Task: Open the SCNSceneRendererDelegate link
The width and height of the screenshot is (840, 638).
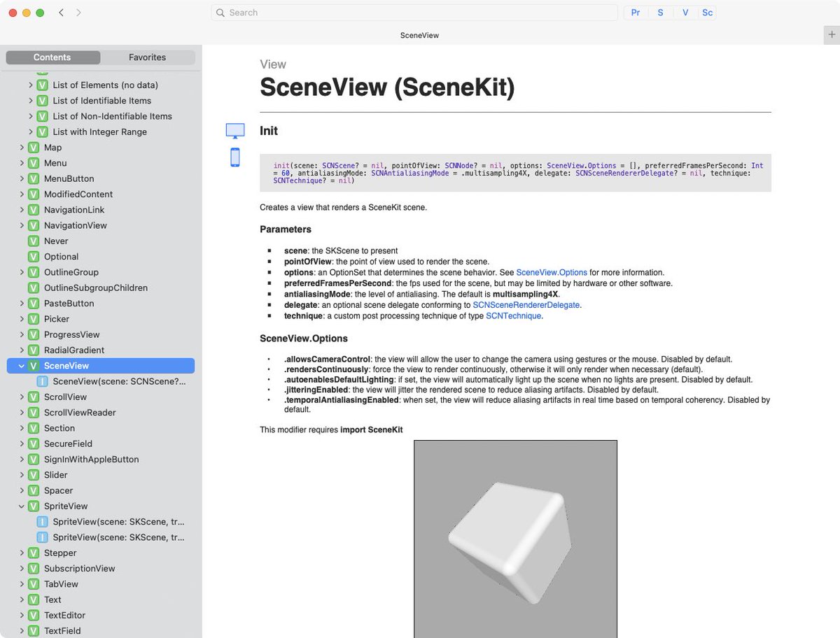Action: (x=526, y=305)
